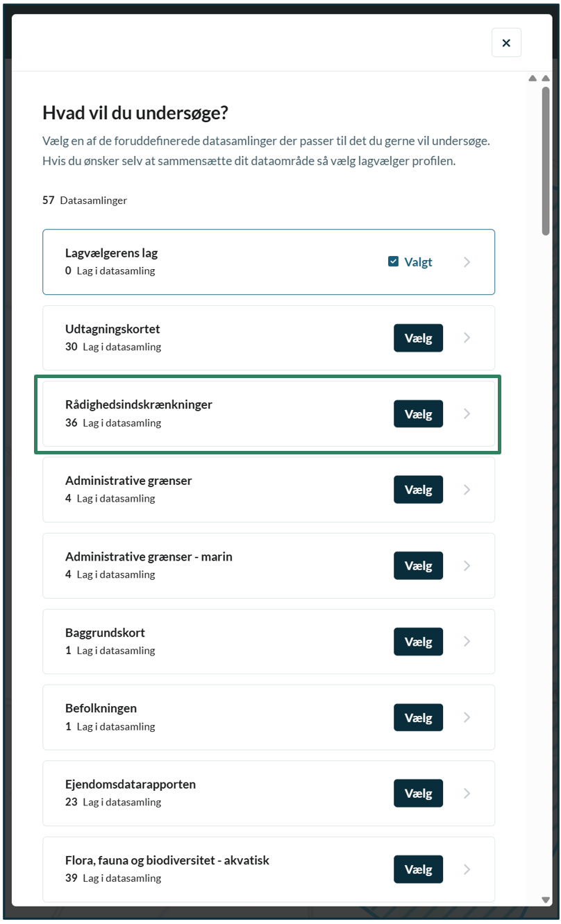Viewport: 561px width, 924px height.
Task: Uncheck the Valgt checkbox for Lagvælgerens lag
Action: pos(394,262)
